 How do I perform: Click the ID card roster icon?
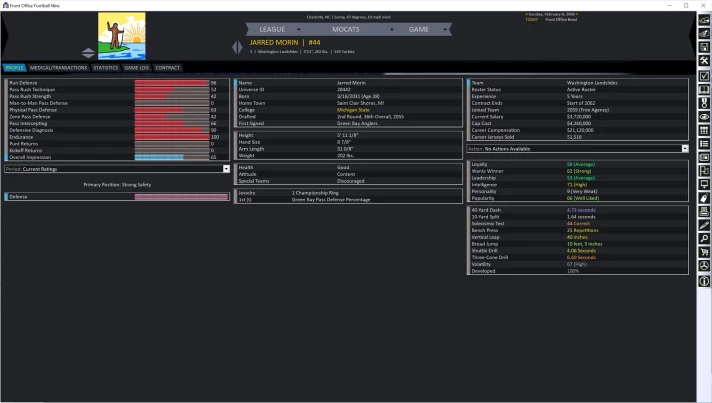click(x=704, y=157)
